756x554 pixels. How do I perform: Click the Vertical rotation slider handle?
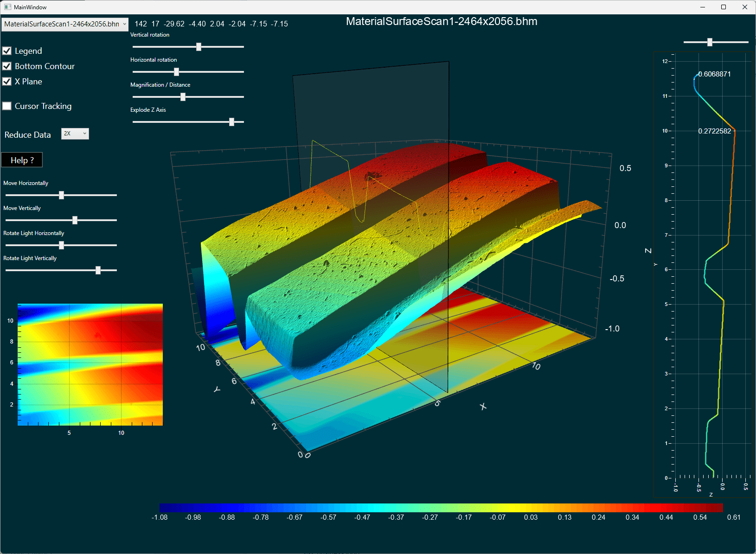point(199,47)
